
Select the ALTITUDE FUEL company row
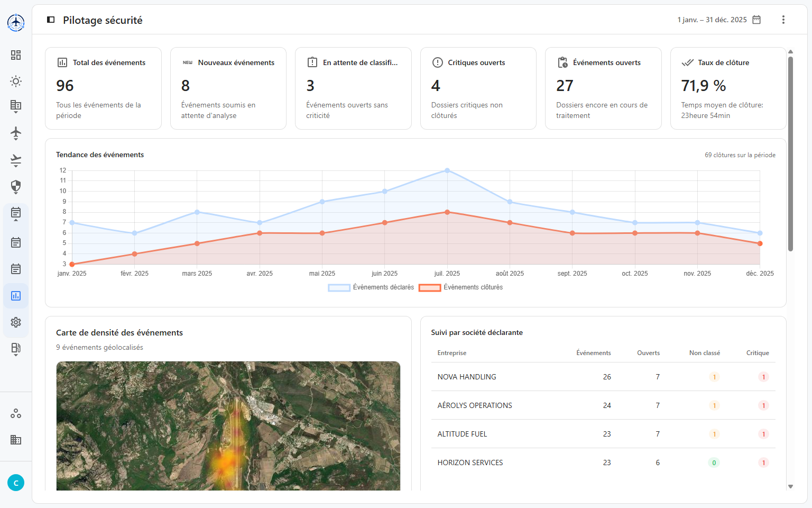coord(603,434)
